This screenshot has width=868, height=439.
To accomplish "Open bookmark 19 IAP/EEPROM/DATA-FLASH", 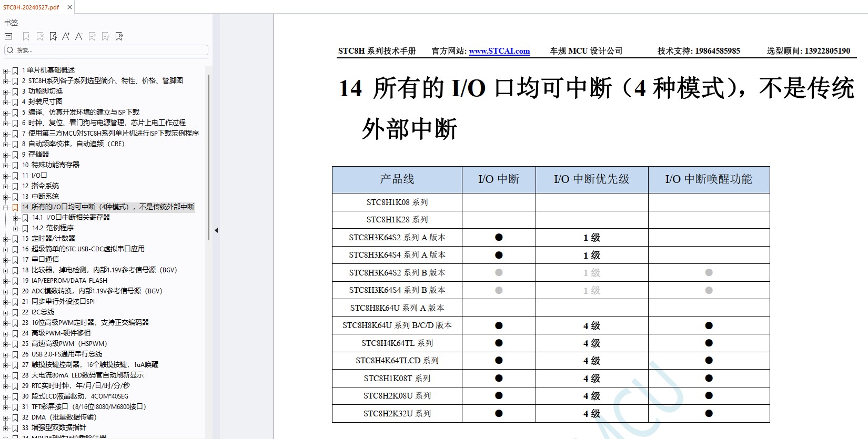I will [64, 280].
